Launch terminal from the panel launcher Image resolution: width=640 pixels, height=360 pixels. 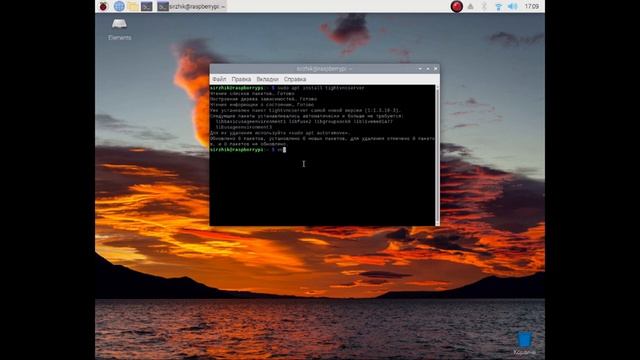147,6
